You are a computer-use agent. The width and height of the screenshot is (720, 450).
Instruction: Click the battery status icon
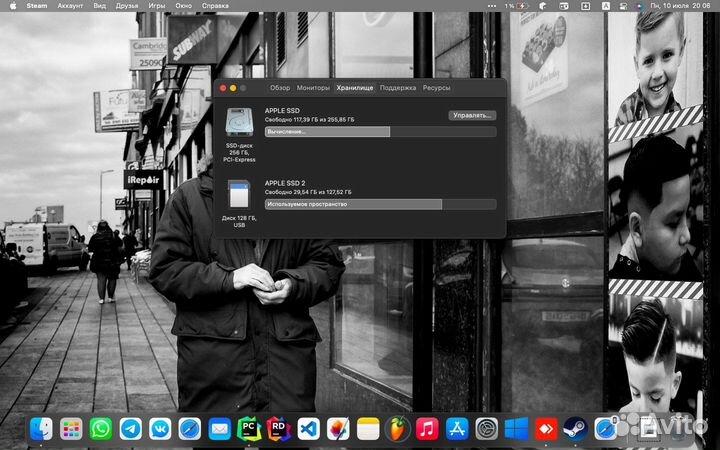coord(521,6)
